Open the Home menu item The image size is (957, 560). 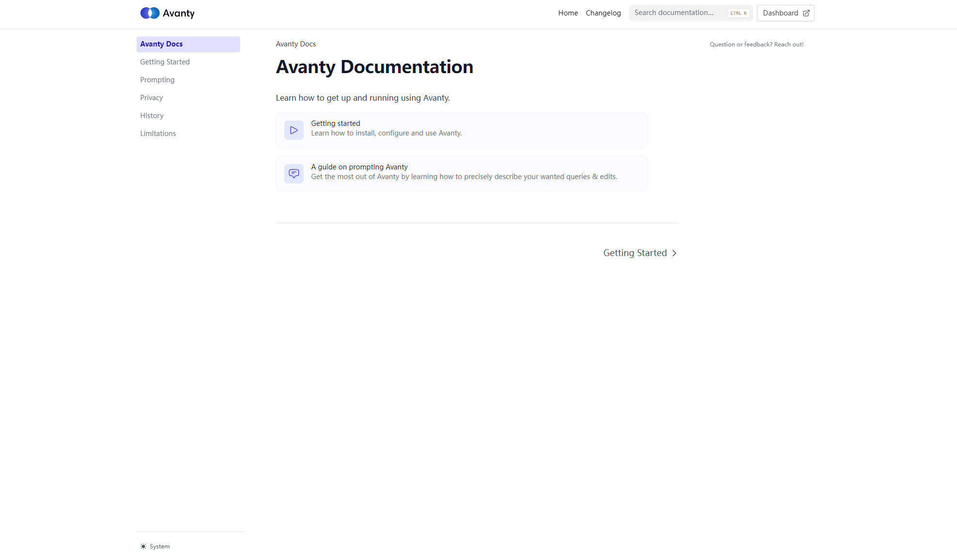pos(568,13)
